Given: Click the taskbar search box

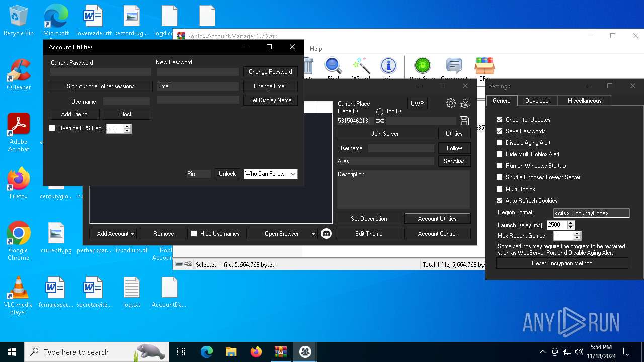Looking at the screenshot, I should pos(96,352).
